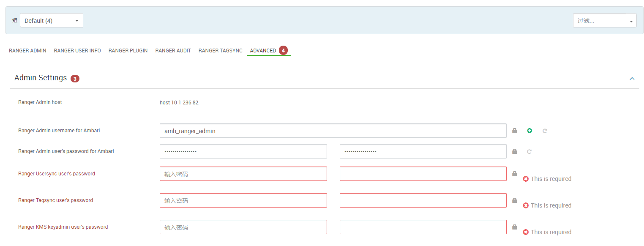Click the filter text input
Screen dimensions: 644x246
point(599,20)
